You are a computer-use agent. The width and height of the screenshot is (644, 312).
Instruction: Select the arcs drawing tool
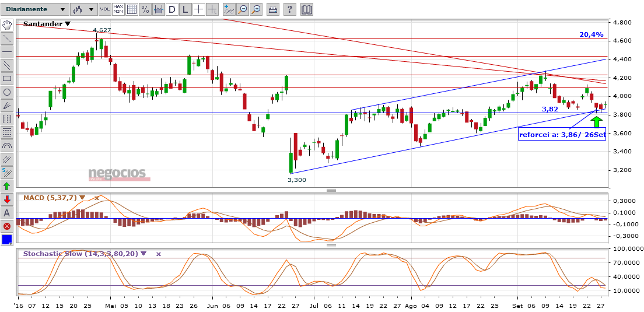click(6, 146)
